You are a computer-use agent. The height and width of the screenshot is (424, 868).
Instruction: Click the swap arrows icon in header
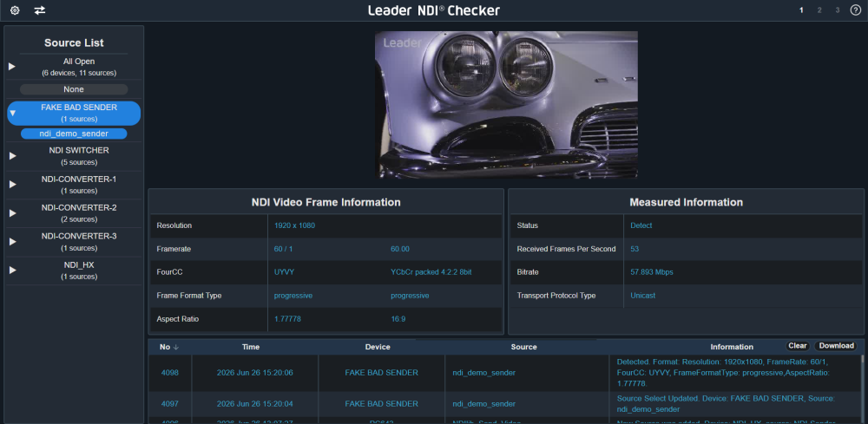click(x=40, y=10)
